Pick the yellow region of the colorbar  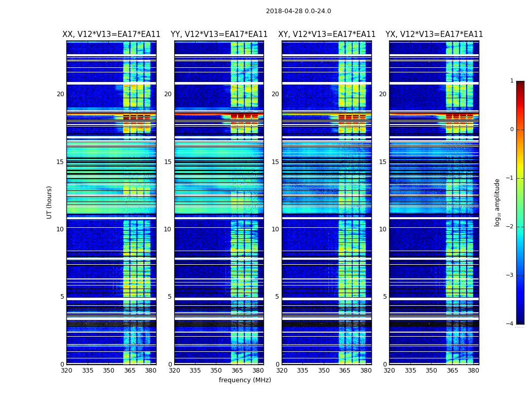pyautogui.click(x=520, y=171)
